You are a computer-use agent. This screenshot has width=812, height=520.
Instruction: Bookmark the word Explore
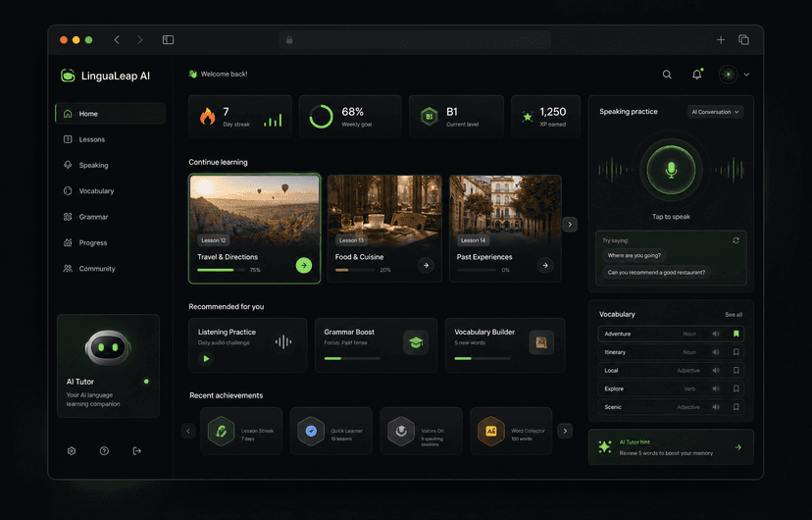[736, 389]
